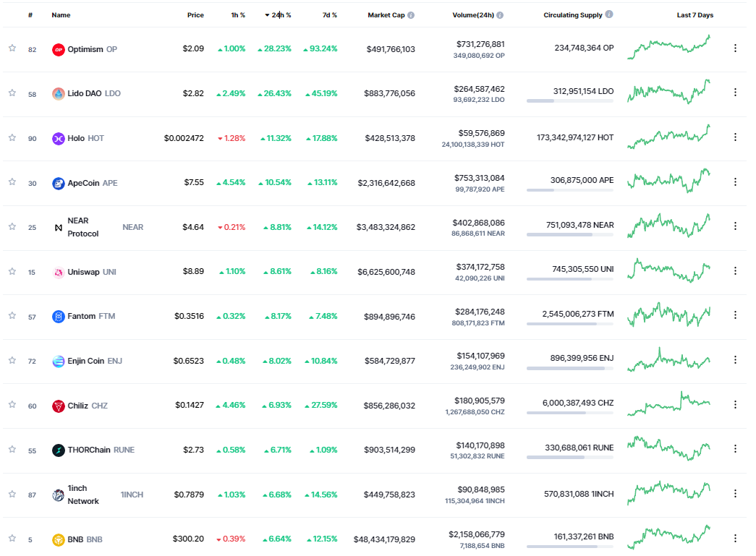This screenshot has height=556, width=756.
Task: Star Uniswap to add to watchlist
Action: coord(12,271)
